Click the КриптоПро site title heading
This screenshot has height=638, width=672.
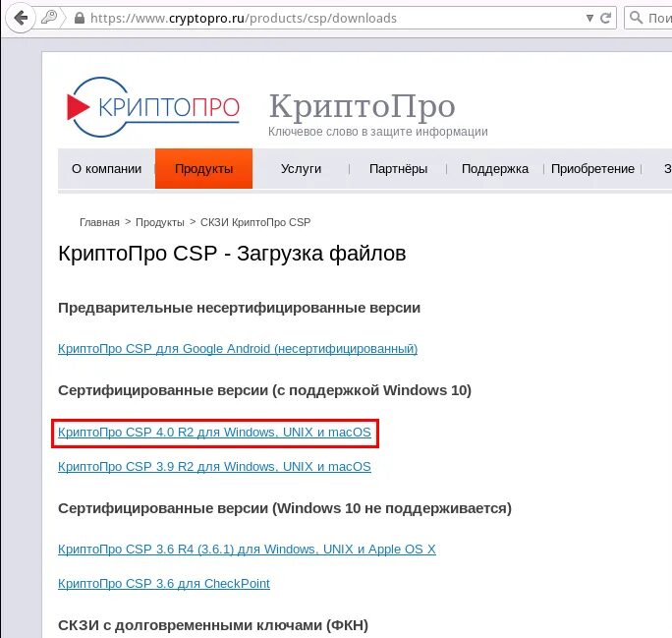(x=362, y=106)
